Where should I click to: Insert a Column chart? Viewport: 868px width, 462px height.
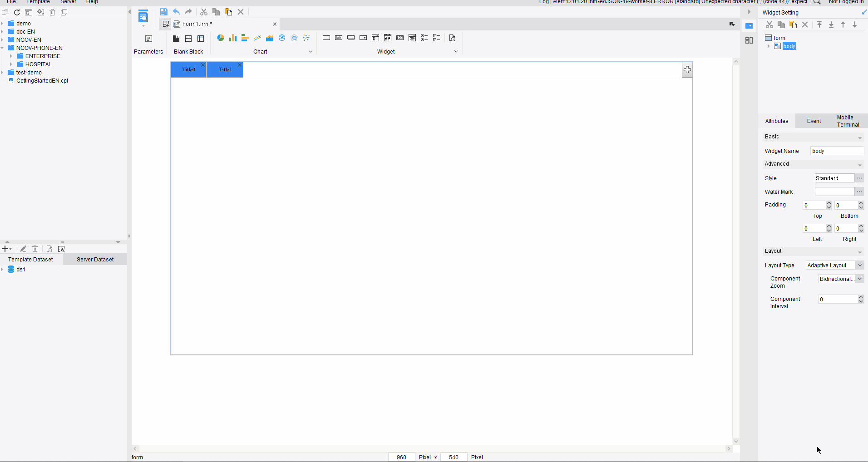(x=233, y=38)
